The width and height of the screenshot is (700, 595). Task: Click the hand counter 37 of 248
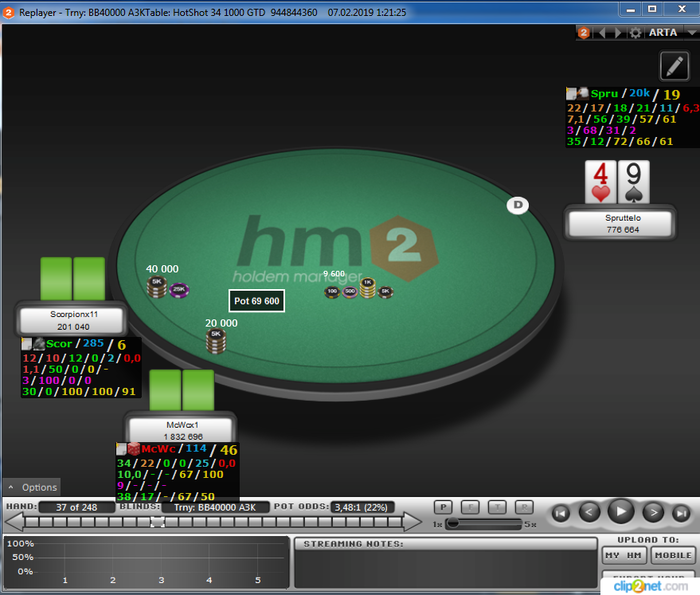point(76,508)
